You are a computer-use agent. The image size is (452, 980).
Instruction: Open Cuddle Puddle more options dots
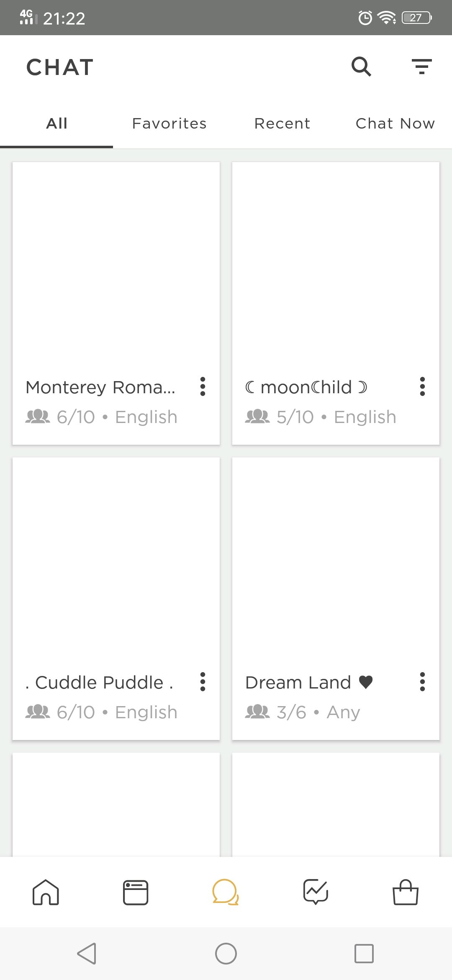point(203,682)
